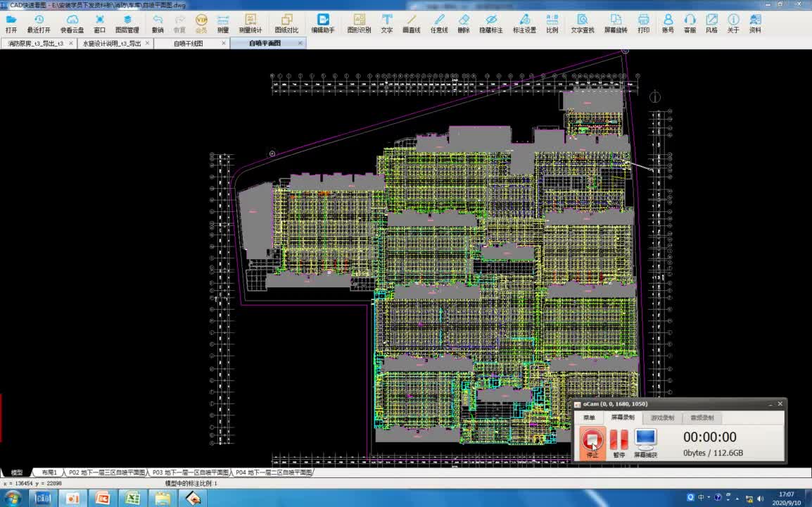Open the 最近打开 recent files list

point(39,24)
